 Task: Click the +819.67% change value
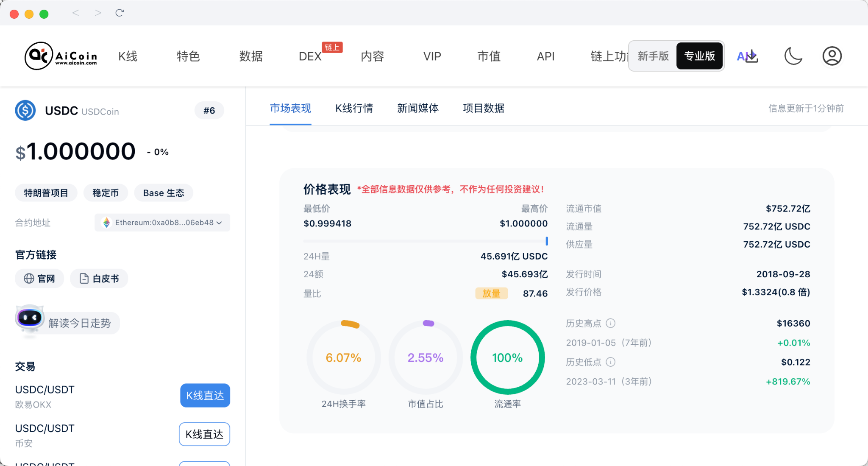tap(788, 381)
